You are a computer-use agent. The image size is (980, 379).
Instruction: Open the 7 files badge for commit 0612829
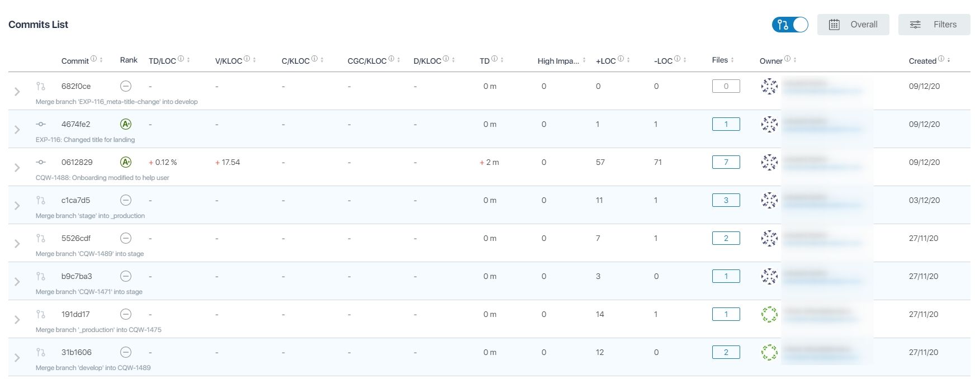726,162
